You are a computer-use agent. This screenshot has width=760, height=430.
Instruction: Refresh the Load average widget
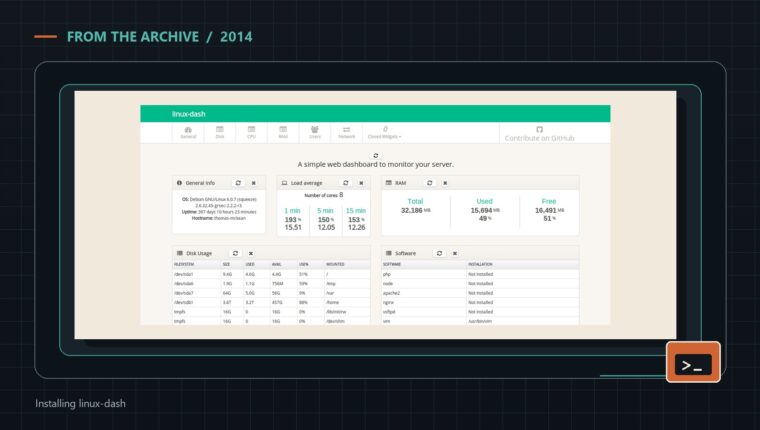tap(346, 183)
